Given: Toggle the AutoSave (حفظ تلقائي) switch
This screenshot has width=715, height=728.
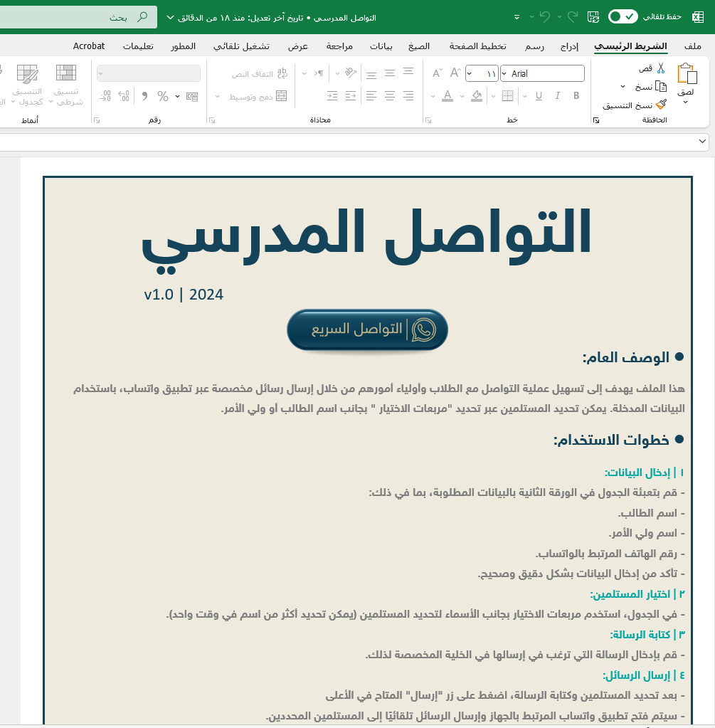Looking at the screenshot, I should click(623, 16).
